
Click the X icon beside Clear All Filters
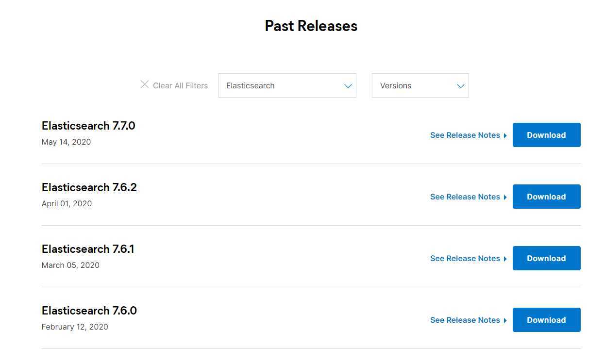(x=144, y=84)
